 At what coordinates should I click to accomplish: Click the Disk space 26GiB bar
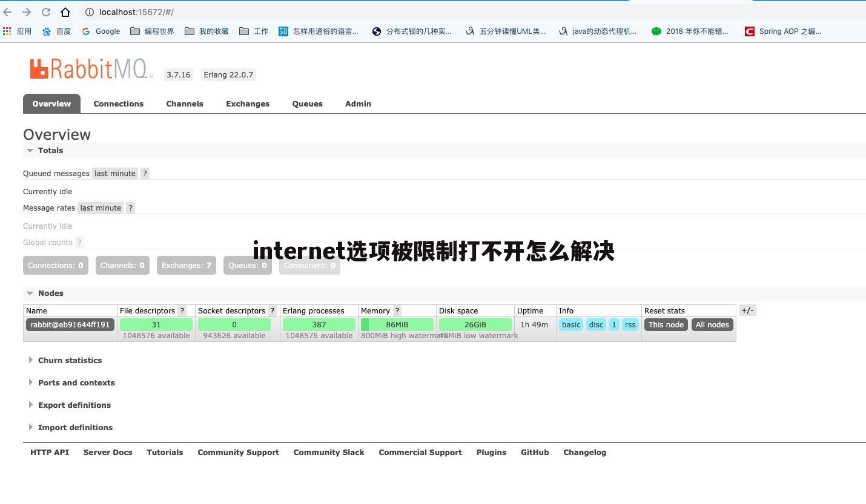click(x=475, y=325)
